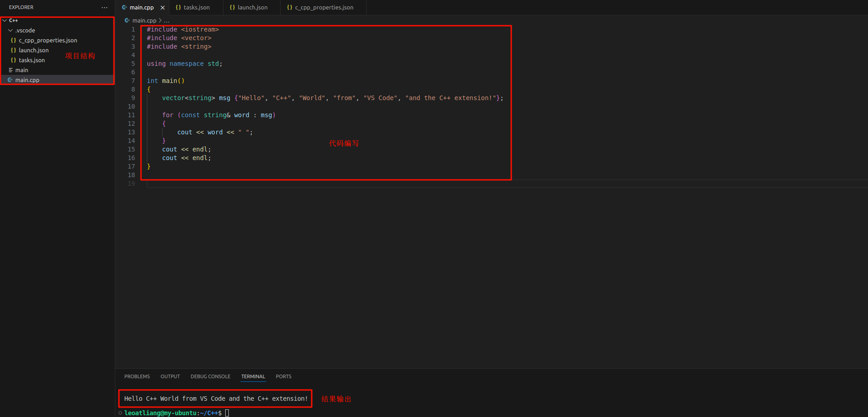The width and height of the screenshot is (868, 417).
Task: Click the JSON icon on c_cpp_properties.json tab
Action: [290, 8]
